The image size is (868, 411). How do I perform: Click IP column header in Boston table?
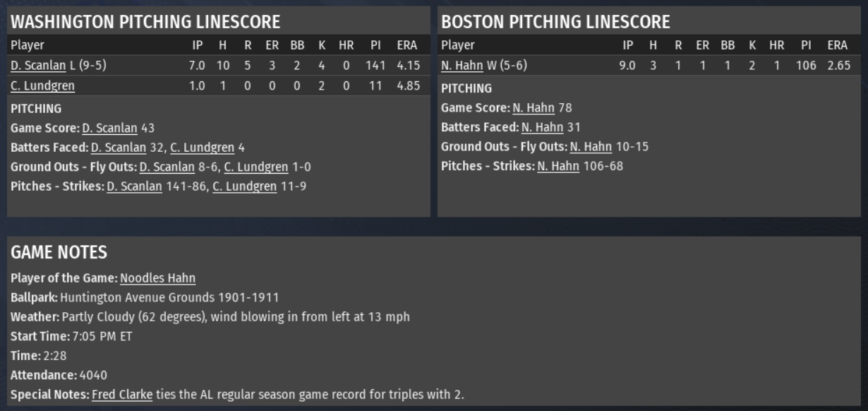627,45
